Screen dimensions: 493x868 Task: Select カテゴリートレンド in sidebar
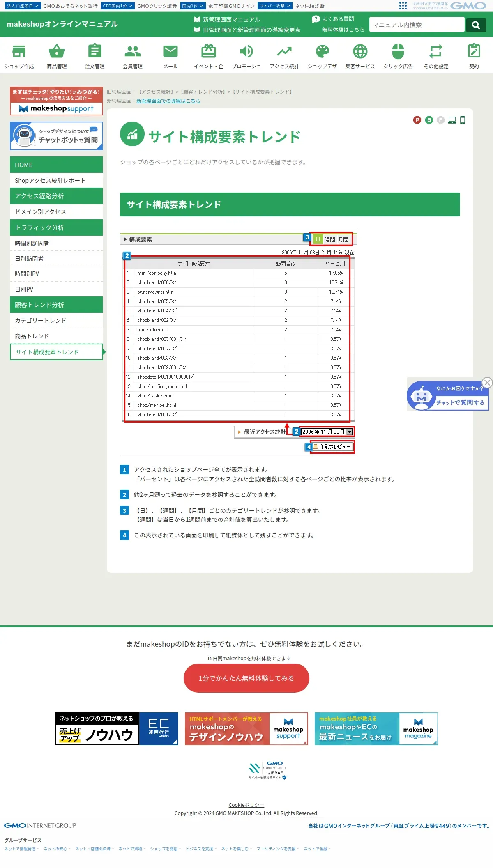[56, 321]
